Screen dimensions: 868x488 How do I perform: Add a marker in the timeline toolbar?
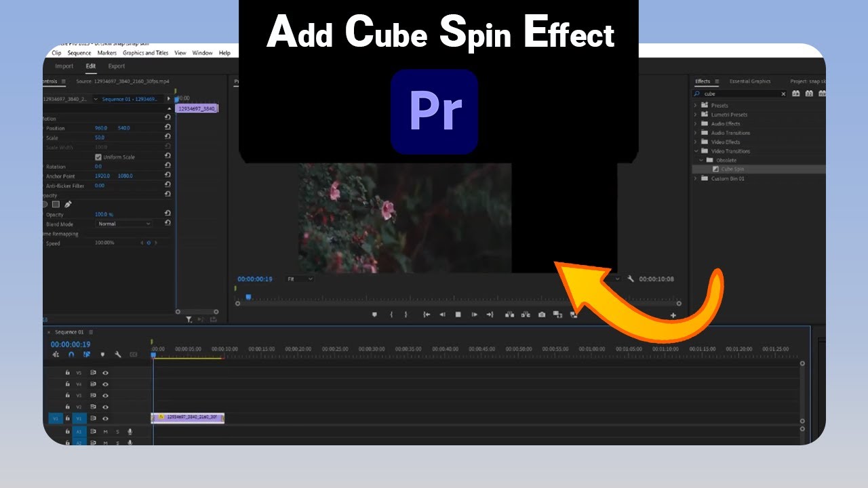click(x=102, y=354)
